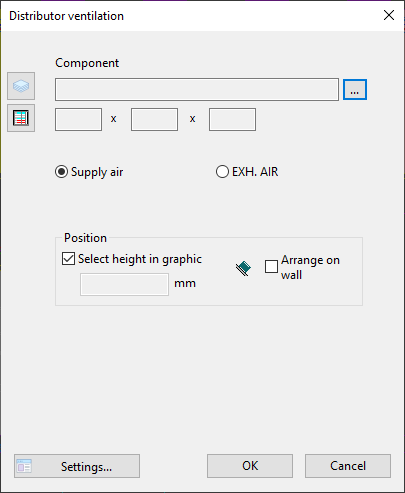Image resolution: width=405 pixels, height=493 pixels.
Task: Focus the third dimension box
Action: [x=232, y=119]
